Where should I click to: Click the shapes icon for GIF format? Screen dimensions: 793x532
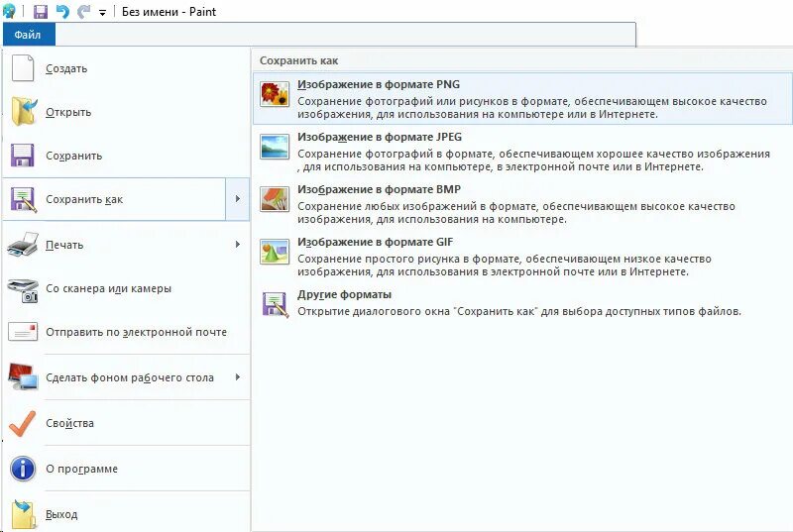(275, 252)
